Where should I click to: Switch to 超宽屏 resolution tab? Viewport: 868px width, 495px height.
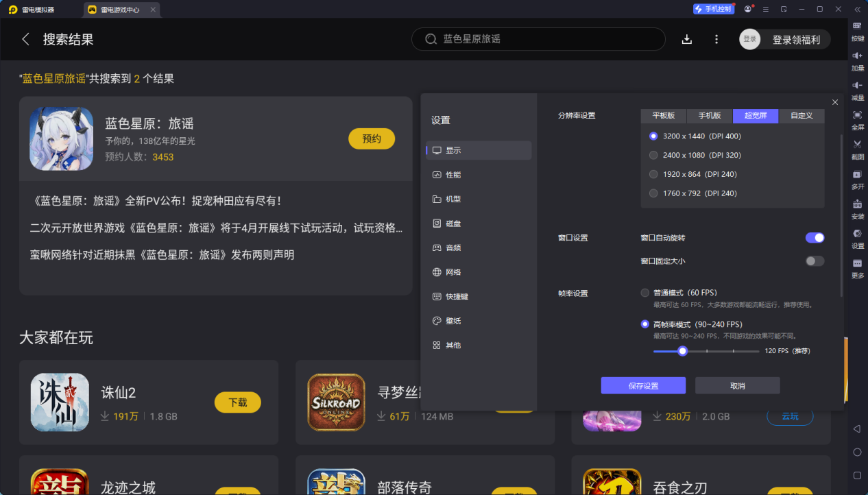pyautogui.click(x=756, y=116)
